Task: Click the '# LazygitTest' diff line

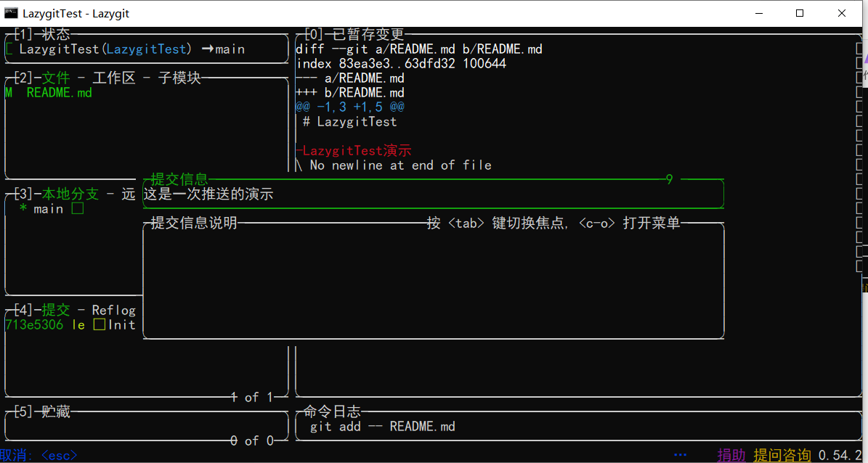Action: (x=350, y=122)
